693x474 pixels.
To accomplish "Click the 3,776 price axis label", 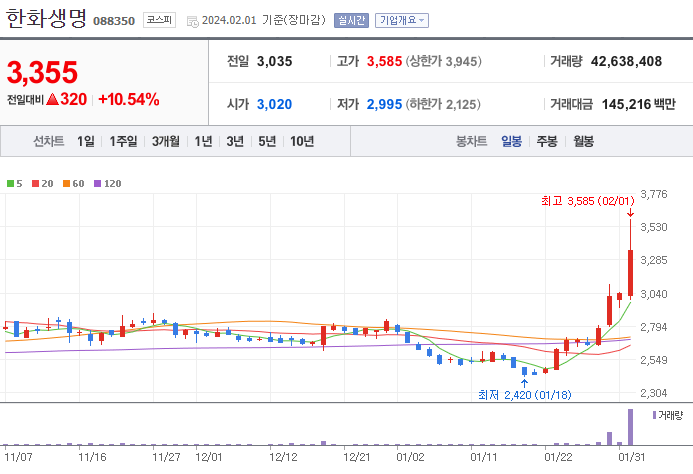I will click(x=654, y=194).
